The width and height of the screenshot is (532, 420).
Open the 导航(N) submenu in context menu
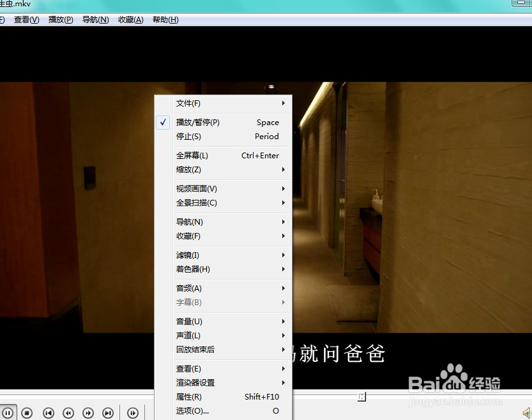tap(224, 222)
